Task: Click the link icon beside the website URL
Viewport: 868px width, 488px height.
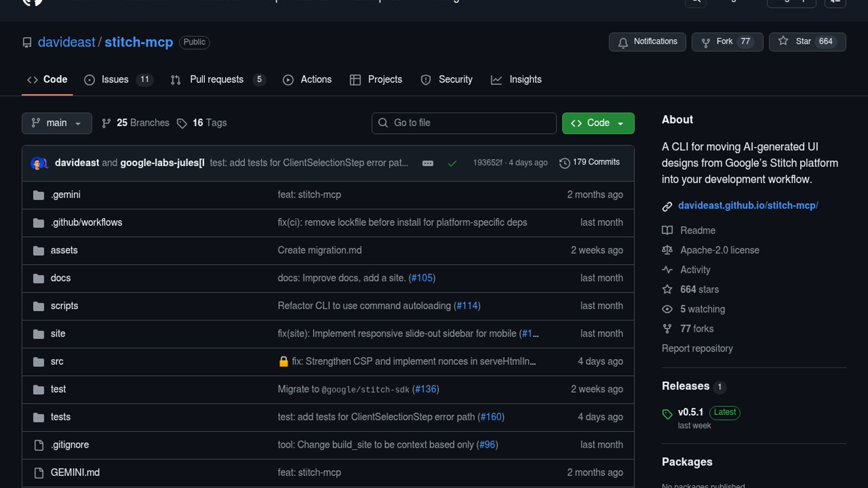Action: (667, 206)
